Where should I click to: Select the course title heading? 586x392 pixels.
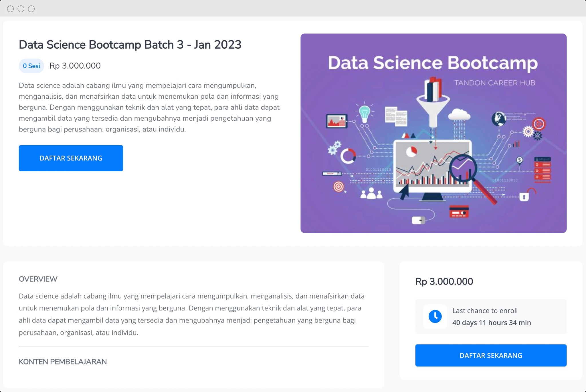tap(130, 44)
